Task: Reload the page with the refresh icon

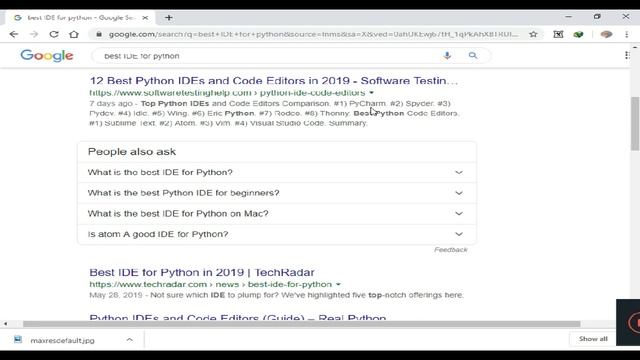Action: tap(54, 34)
